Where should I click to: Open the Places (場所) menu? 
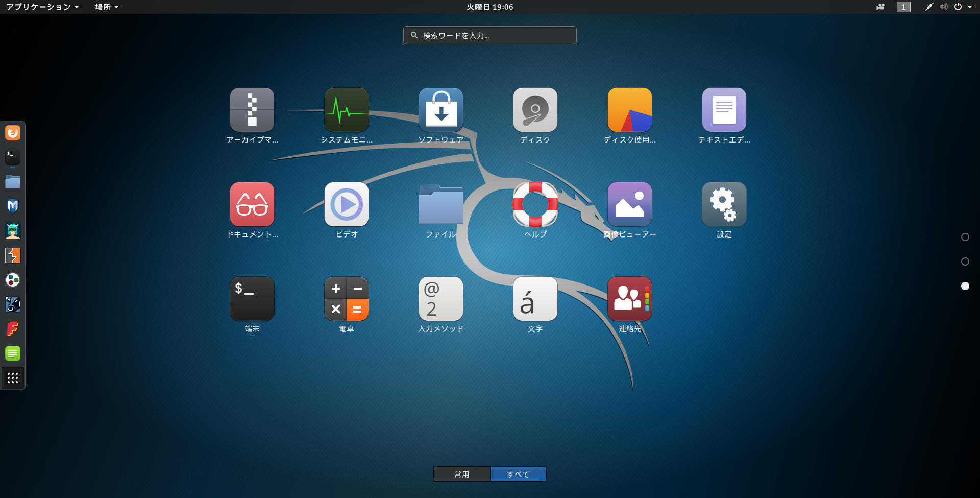(x=107, y=7)
